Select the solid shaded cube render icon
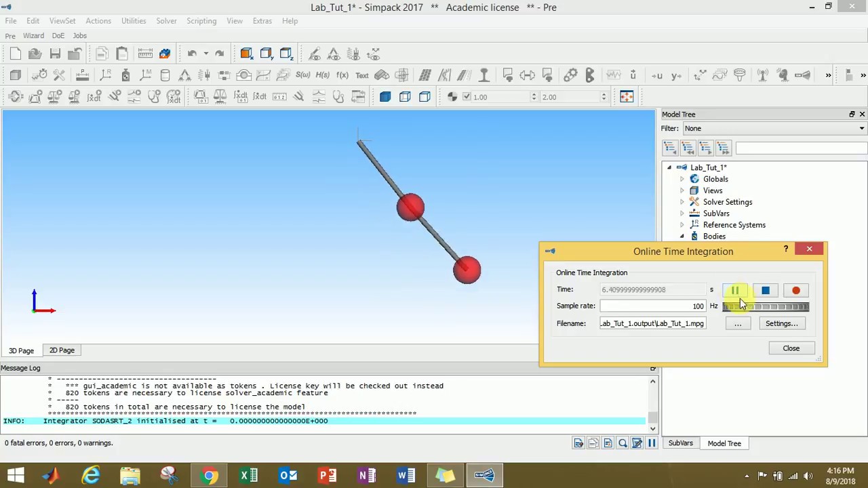Viewport: 868px width, 488px height. pos(385,97)
